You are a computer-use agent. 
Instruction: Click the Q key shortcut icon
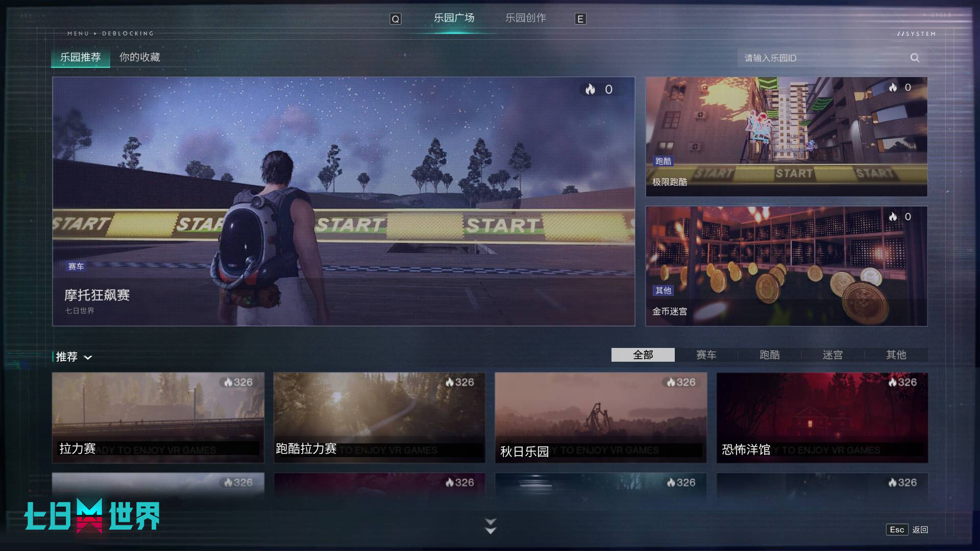[x=396, y=19]
